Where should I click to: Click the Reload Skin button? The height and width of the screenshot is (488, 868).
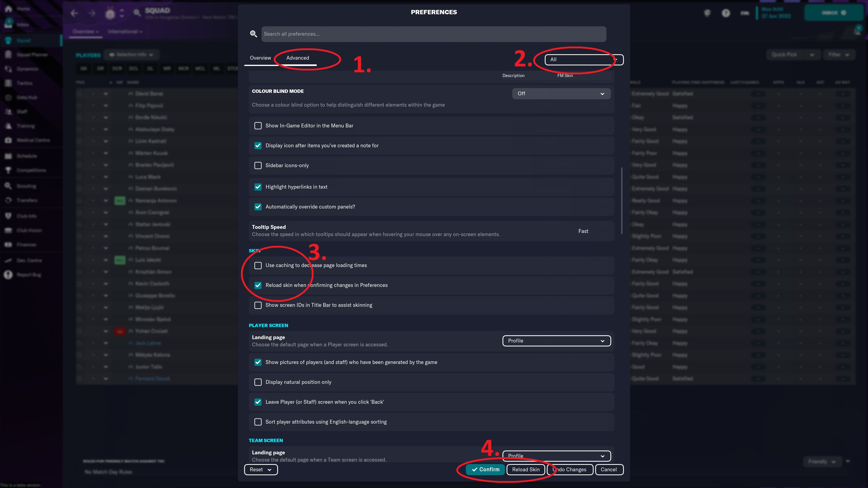point(526,469)
